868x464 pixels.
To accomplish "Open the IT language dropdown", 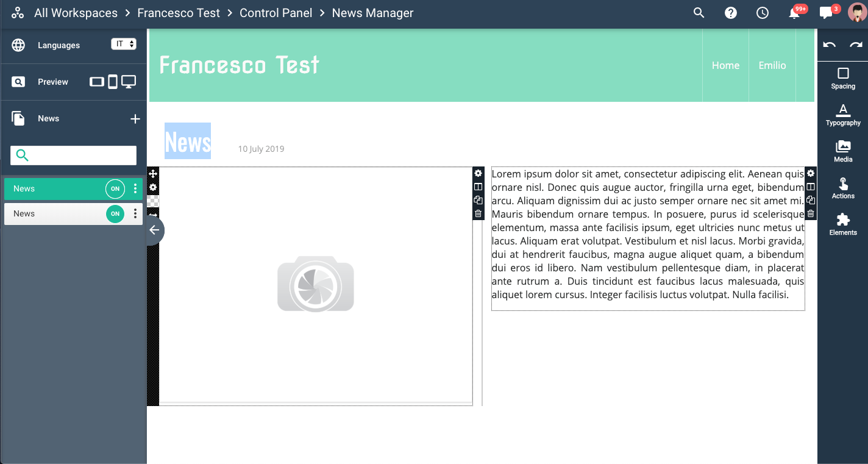I will pyautogui.click(x=124, y=44).
